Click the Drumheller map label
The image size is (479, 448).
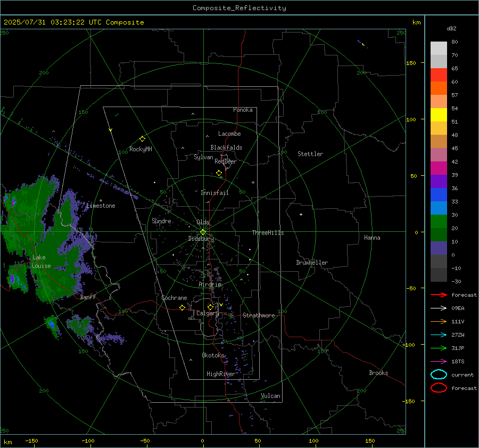(x=312, y=263)
